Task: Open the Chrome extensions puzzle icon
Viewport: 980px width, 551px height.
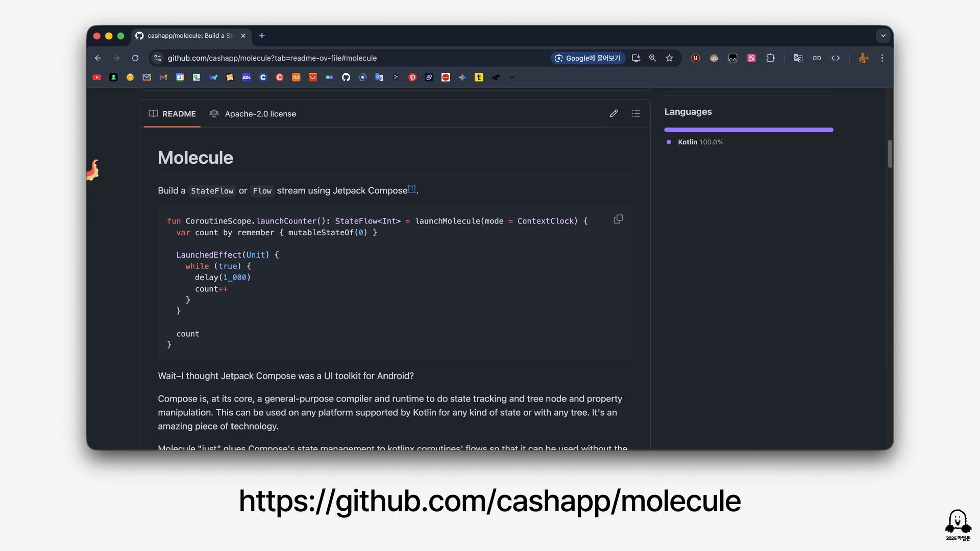Action: pos(770,58)
